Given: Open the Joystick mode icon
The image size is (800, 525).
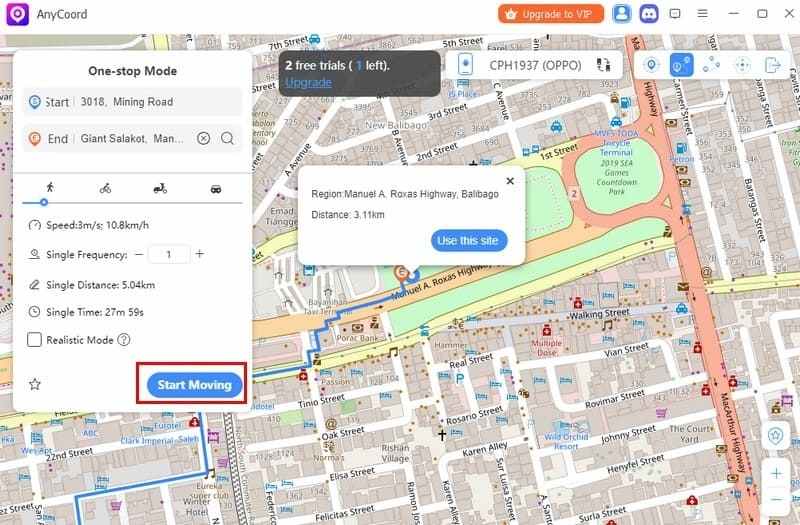Looking at the screenshot, I should click(742, 65).
